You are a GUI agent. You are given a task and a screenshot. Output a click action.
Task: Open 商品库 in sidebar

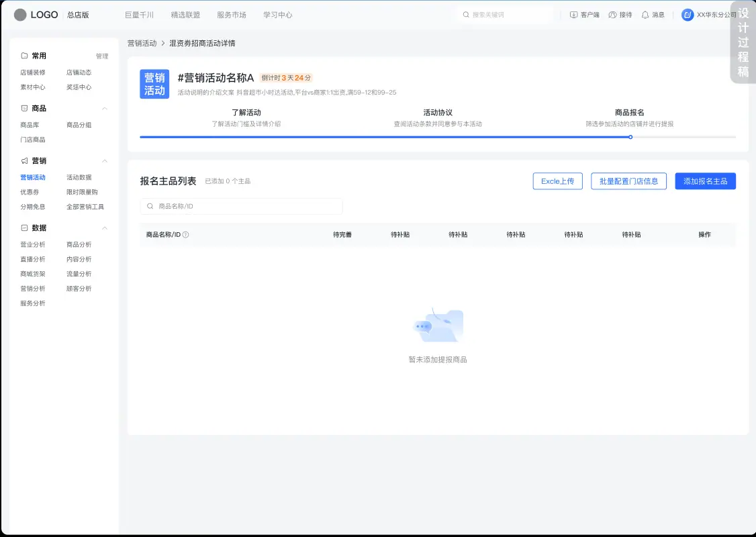30,125
